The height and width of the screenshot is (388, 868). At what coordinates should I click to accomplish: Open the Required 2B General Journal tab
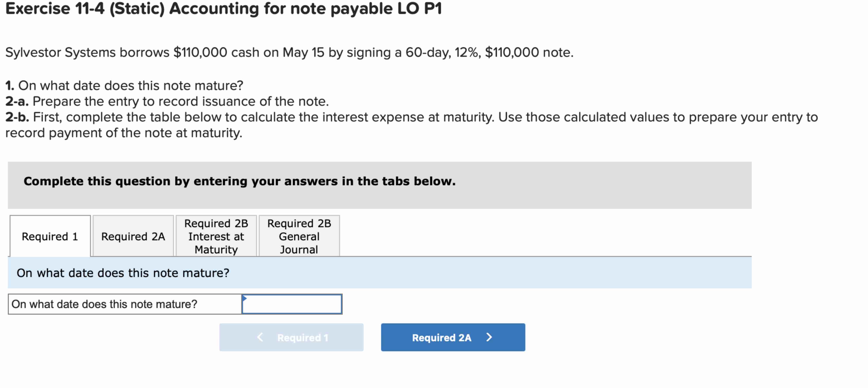pyautogui.click(x=299, y=236)
